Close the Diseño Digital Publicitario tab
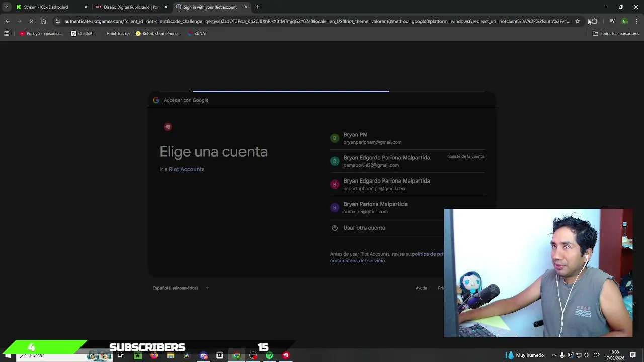 click(x=166, y=7)
